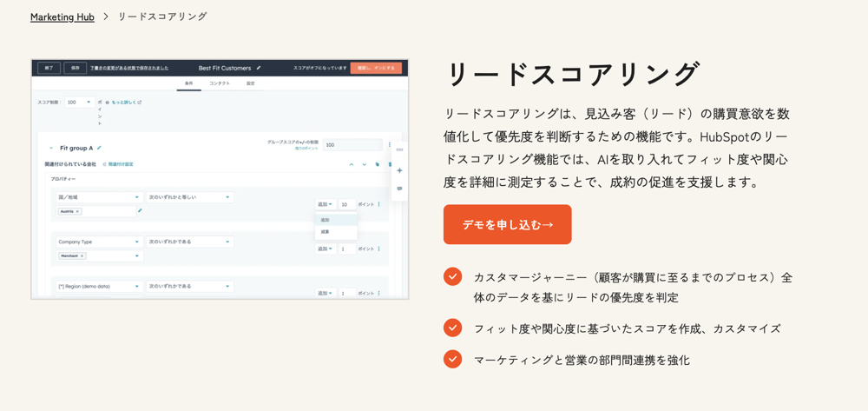Open the スコア制限 100 dropdown
Screen dimensions: 868x411
tap(80, 103)
